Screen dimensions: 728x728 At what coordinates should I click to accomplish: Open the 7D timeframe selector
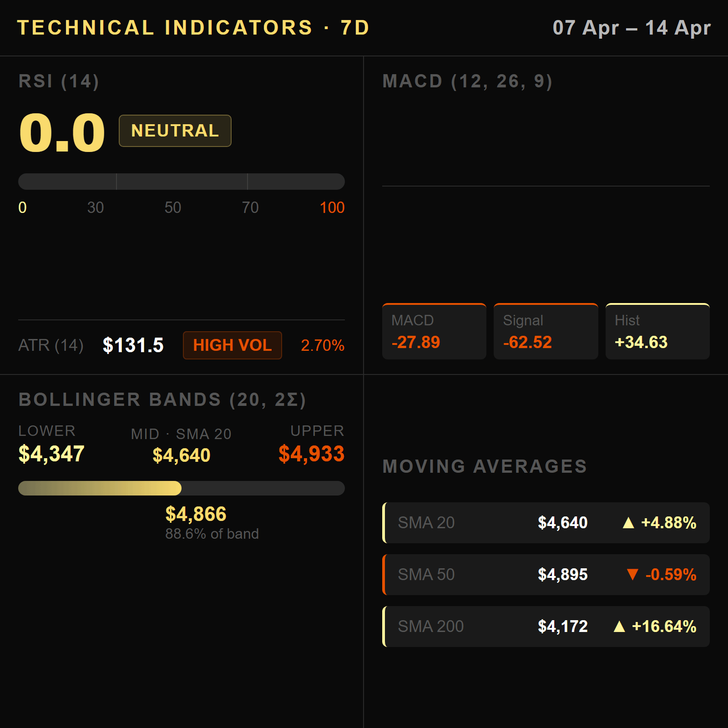pyautogui.click(x=353, y=27)
